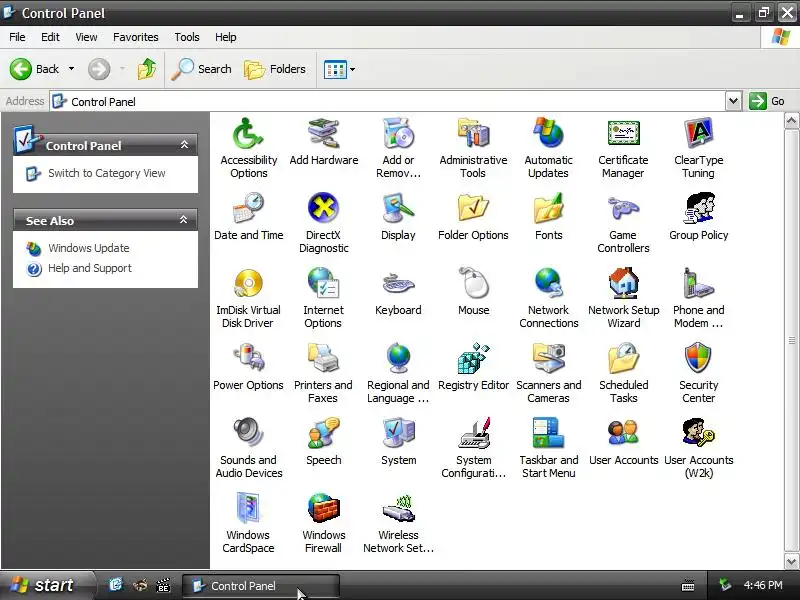800x600 pixels.
Task: Open the Help menu
Action: [x=226, y=37]
